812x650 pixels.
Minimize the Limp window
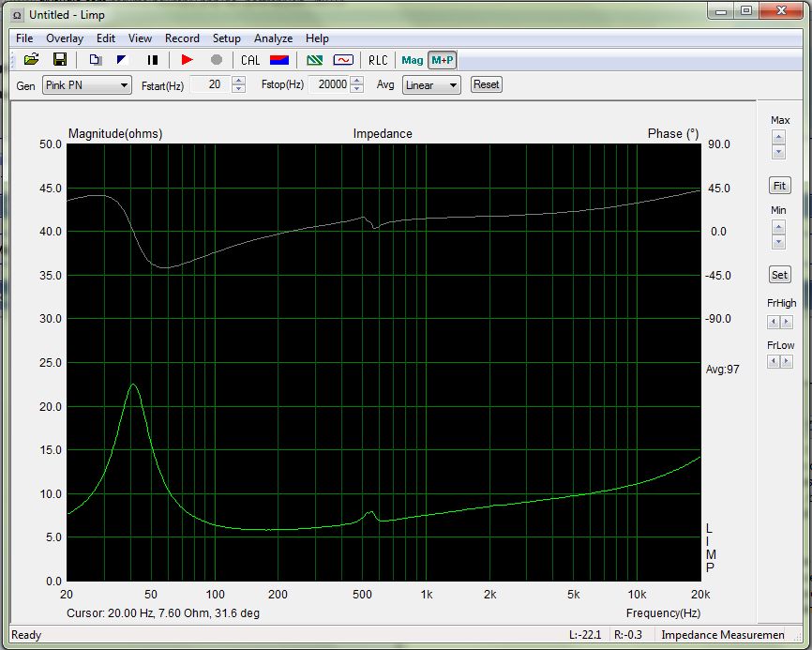point(721,11)
